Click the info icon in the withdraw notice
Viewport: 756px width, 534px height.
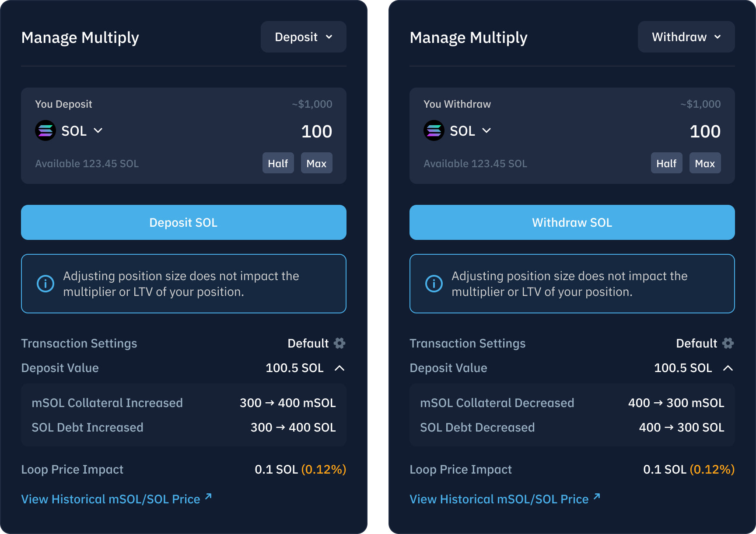pyautogui.click(x=434, y=284)
